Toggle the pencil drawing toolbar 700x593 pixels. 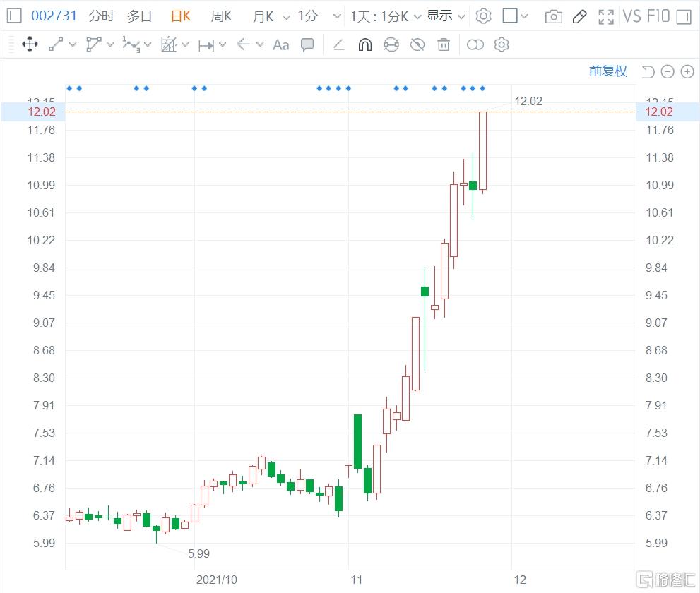pos(579,16)
